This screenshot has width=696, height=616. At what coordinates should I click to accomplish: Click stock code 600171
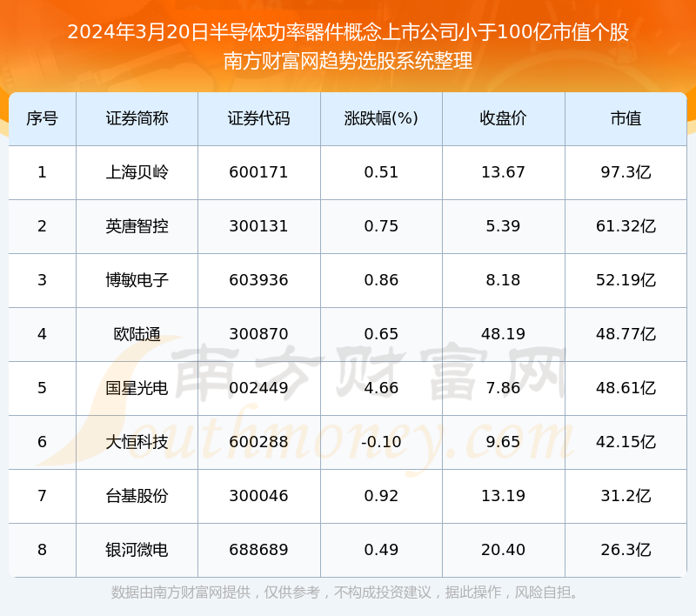(x=258, y=172)
